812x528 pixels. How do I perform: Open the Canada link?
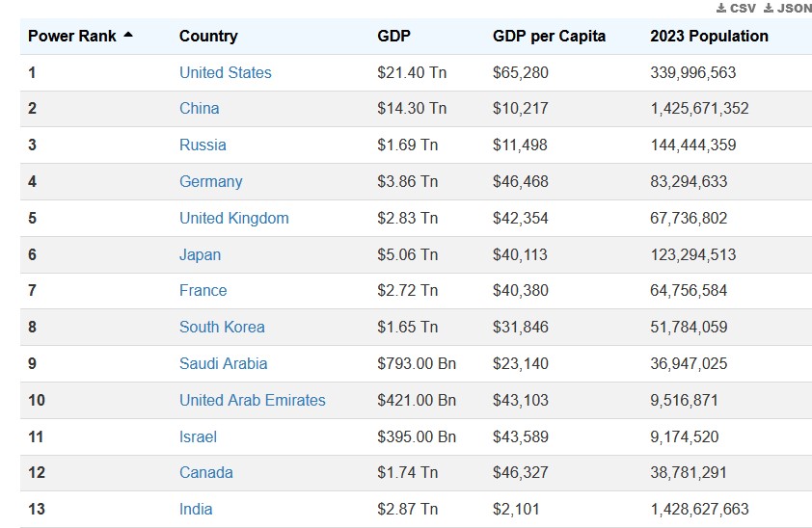point(205,472)
